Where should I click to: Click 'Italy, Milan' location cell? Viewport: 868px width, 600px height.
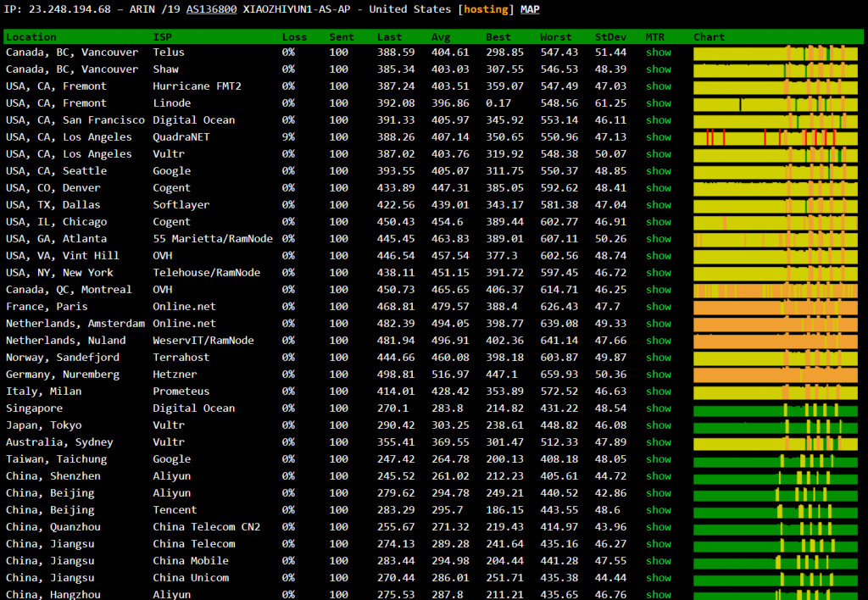[44, 392]
